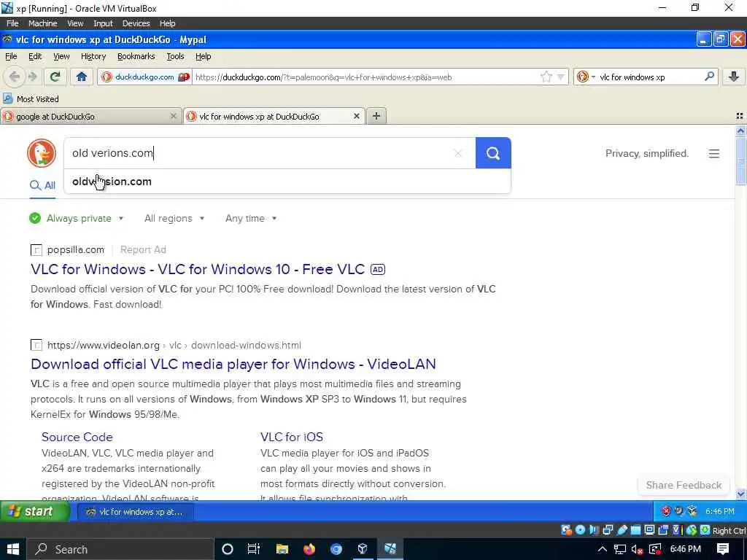This screenshot has height=560, width=747.
Task: Open 'Download official VLC media player' result
Action: tap(233, 364)
